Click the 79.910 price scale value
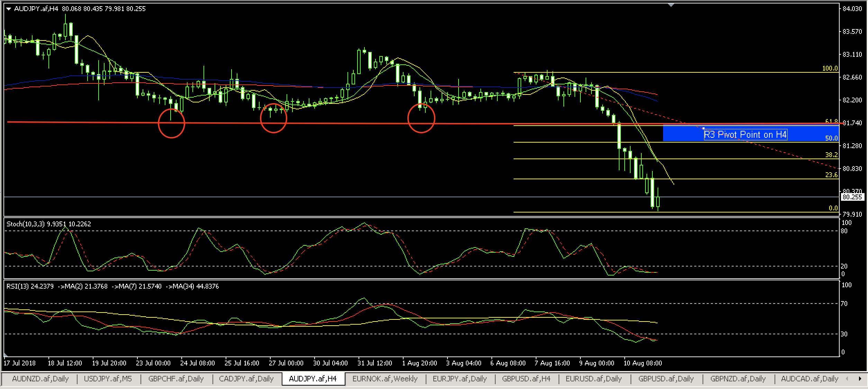 [x=852, y=214]
